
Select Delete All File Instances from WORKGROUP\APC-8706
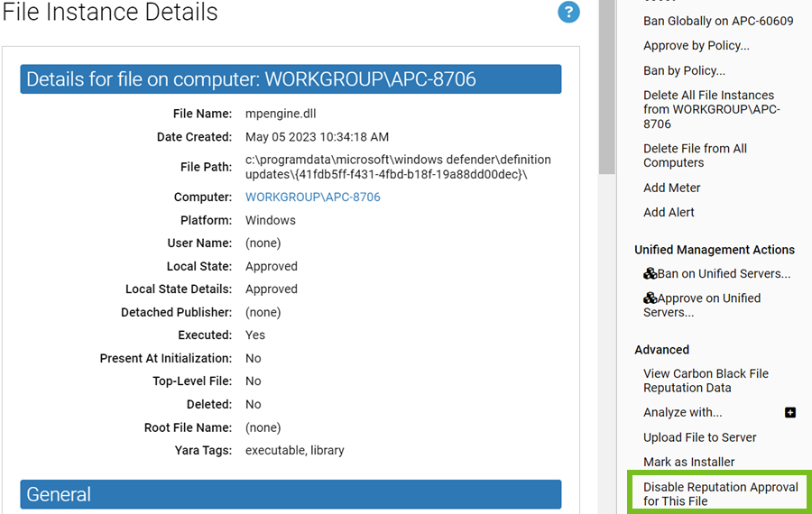pos(712,110)
